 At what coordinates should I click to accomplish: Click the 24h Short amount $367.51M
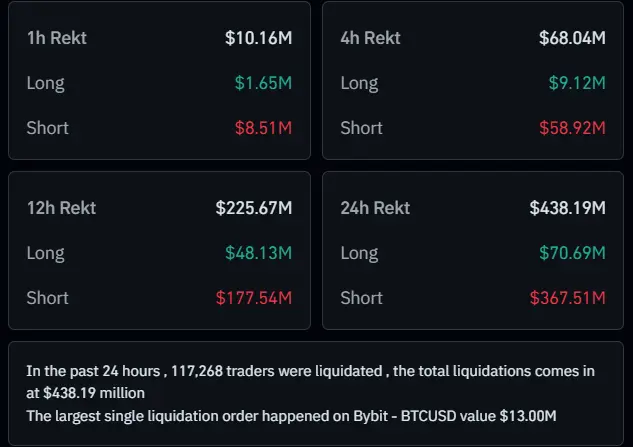coord(568,298)
